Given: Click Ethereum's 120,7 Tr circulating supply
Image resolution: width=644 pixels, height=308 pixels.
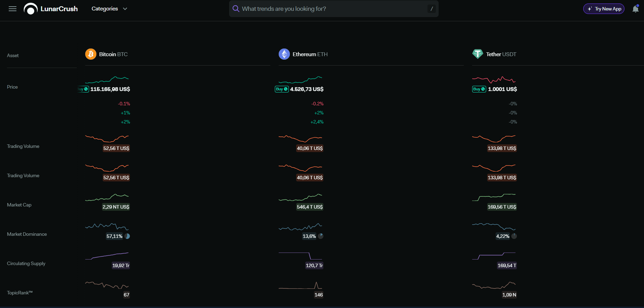Looking at the screenshot, I should pos(314,265).
